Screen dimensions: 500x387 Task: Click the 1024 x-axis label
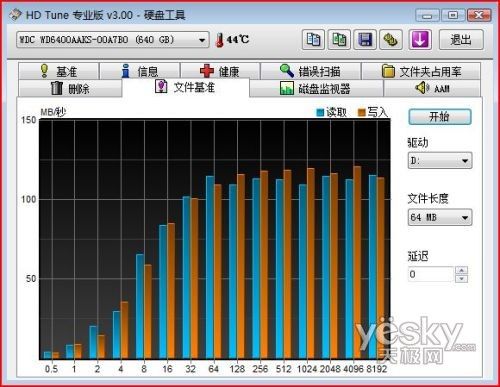[x=307, y=369]
